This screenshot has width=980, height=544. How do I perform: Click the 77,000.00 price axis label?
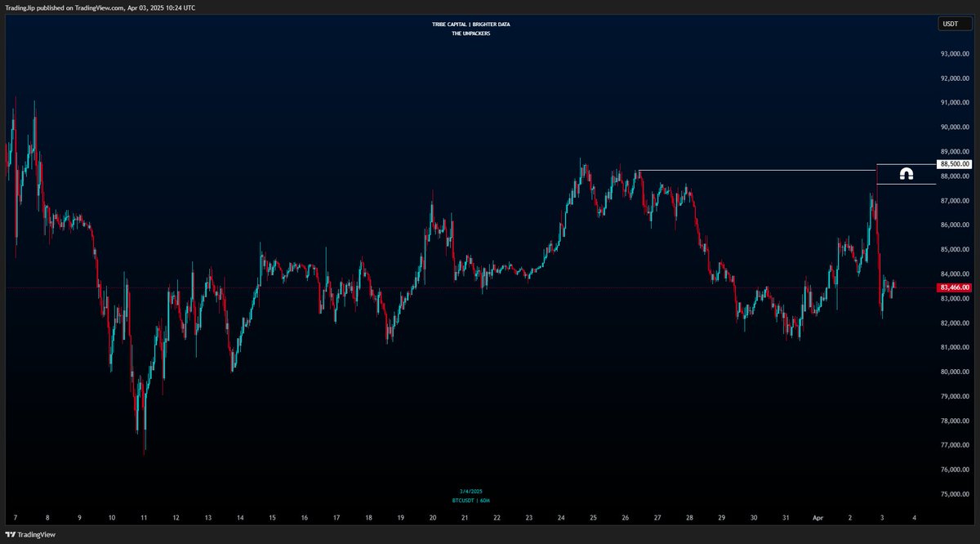955,446
